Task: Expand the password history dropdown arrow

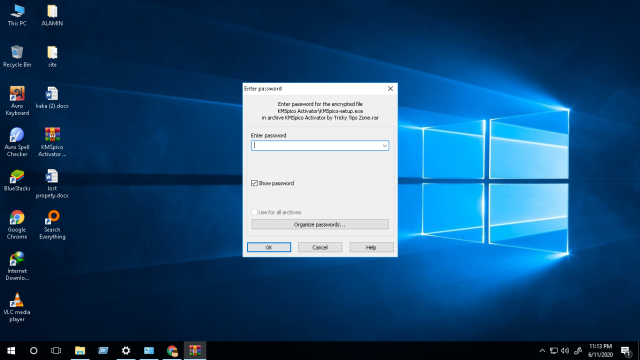Action: point(384,146)
